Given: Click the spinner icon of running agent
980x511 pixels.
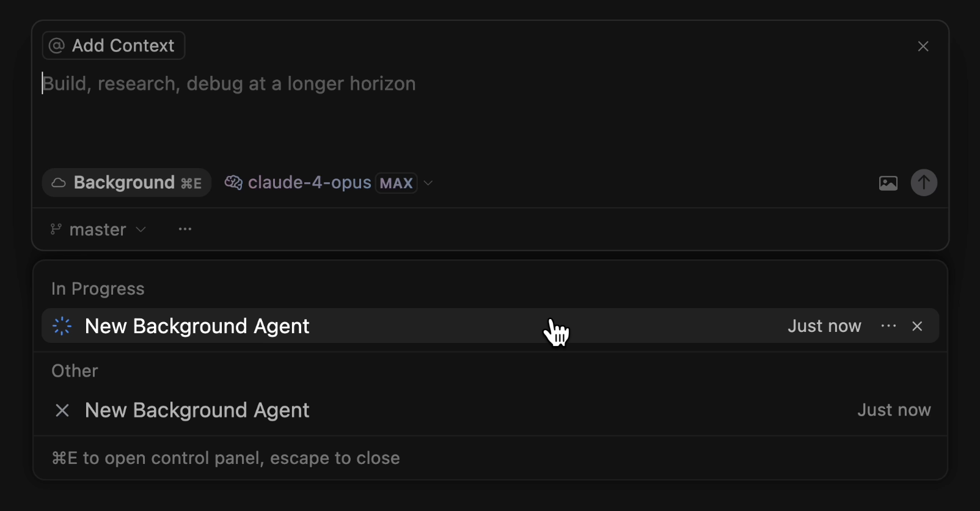Looking at the screenshot, I should point(62,326).
